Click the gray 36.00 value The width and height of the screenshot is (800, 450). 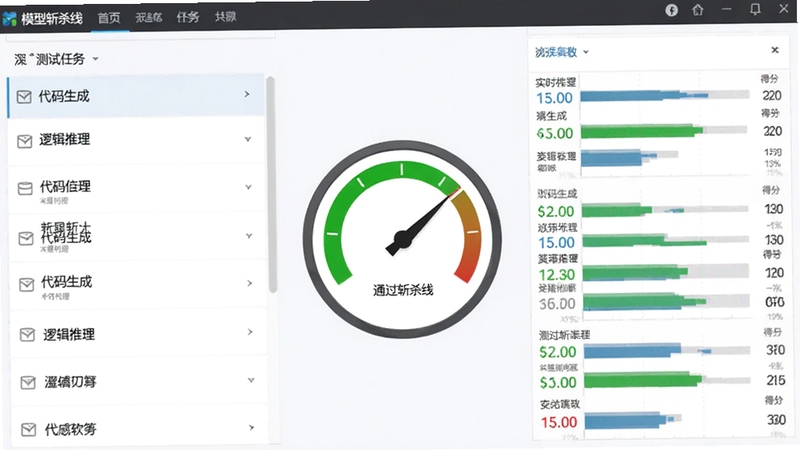coord(557,304)
